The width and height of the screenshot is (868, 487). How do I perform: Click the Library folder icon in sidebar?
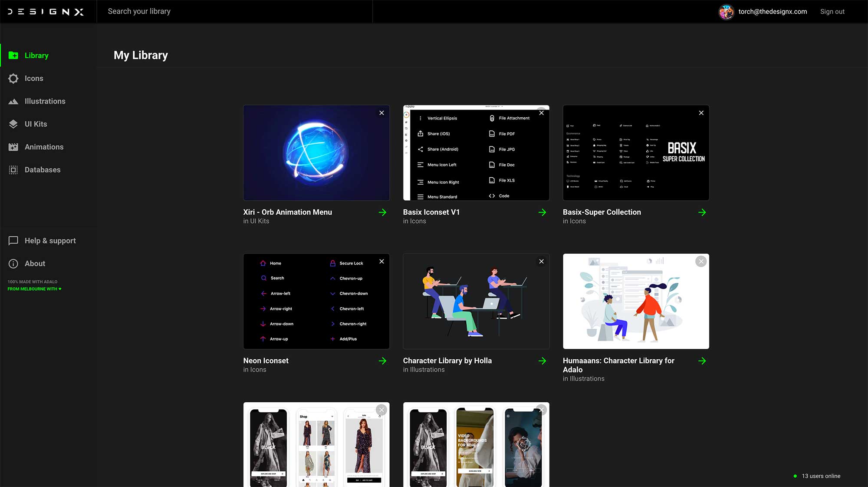[x=13, y=56]
